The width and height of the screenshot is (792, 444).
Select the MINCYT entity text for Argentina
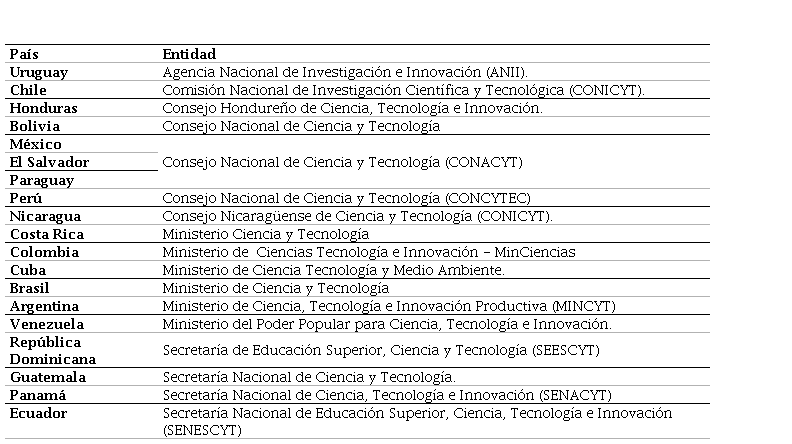click(388, 306)
